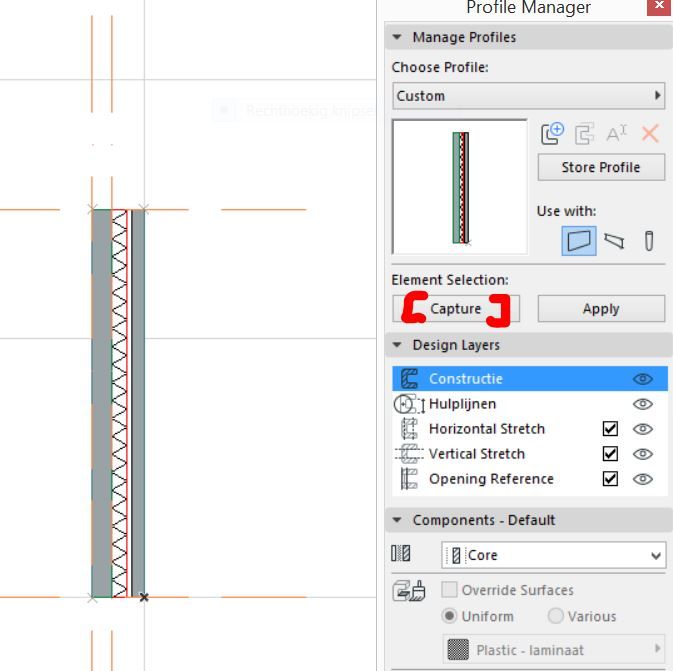
Task: Hide the Vertical Stretch layer eye
Action: (x=643, y=454)
